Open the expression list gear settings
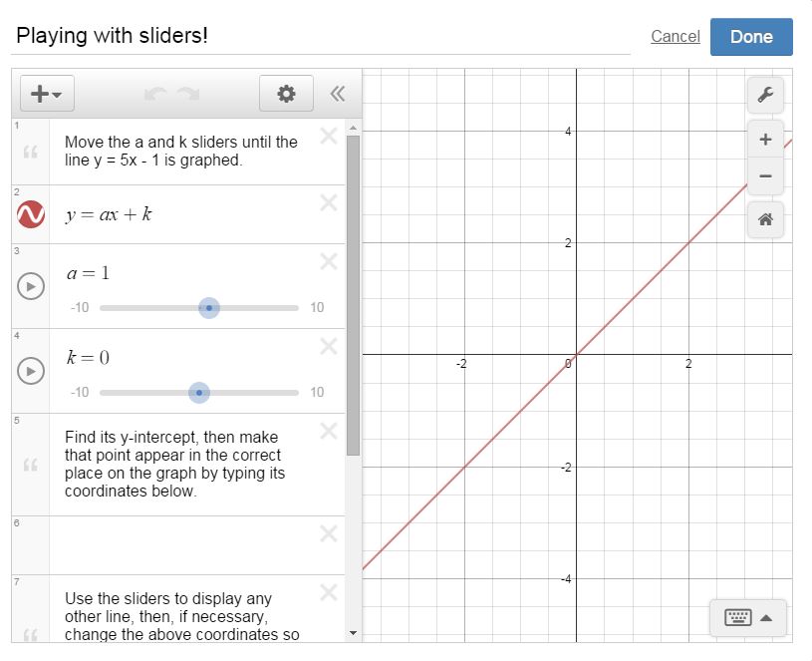Screen dimensions: 812x661 pos(286,94)
